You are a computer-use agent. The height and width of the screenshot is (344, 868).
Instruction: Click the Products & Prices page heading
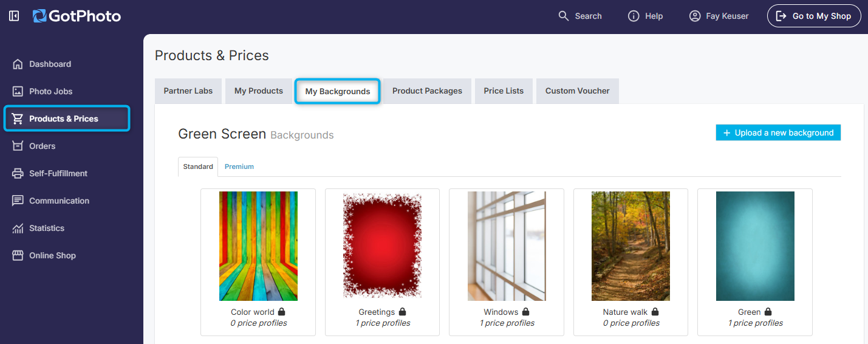[x=212, y=55]
